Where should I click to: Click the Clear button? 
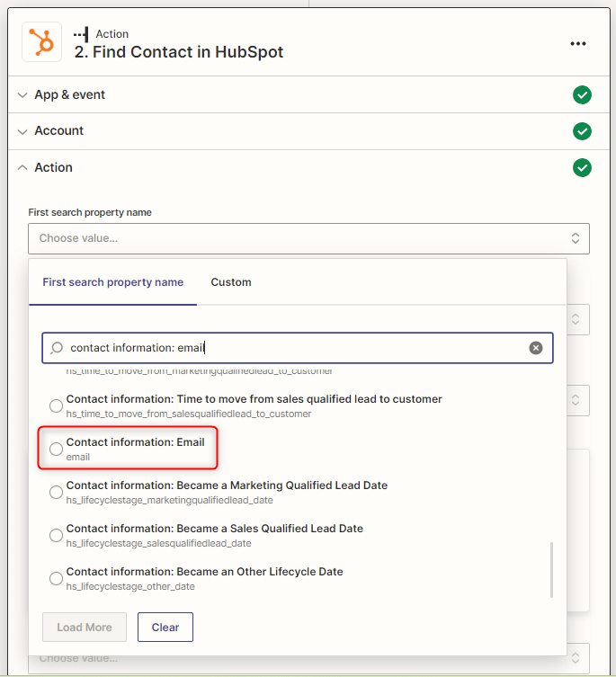165,627
